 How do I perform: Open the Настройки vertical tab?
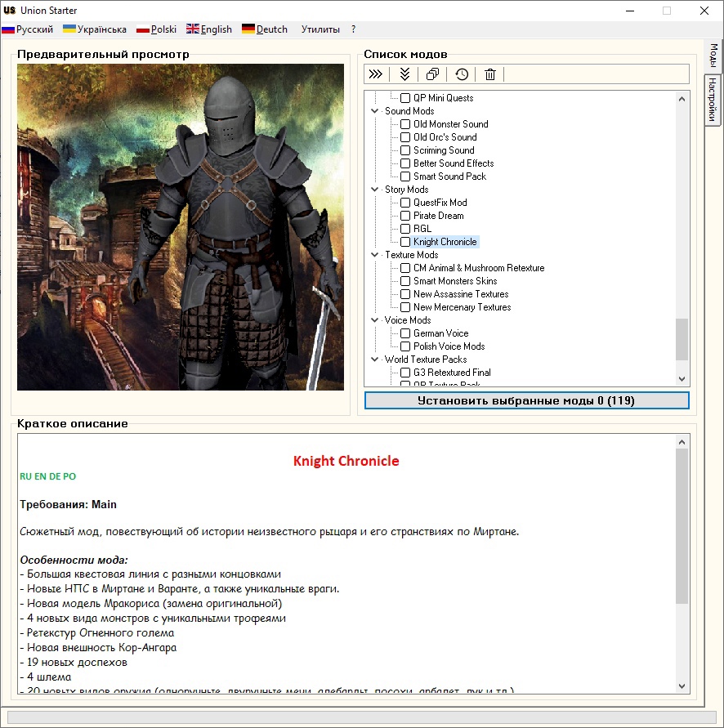[712, 100]
